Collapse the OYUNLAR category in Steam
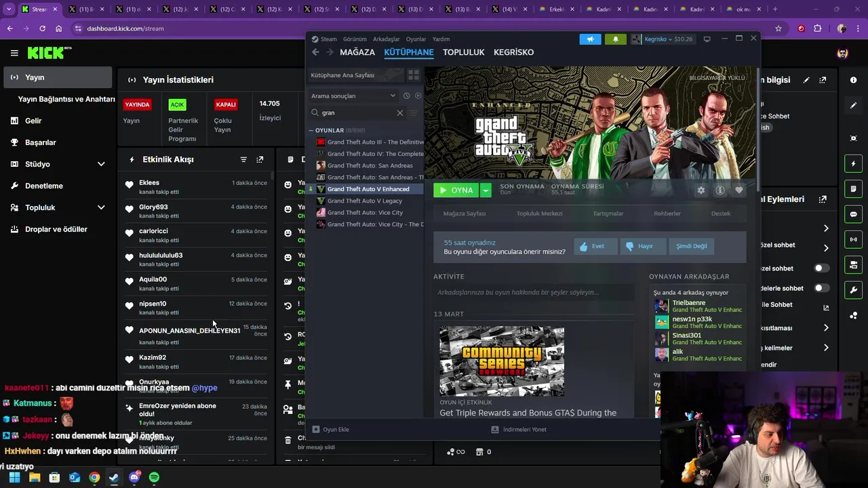Viewport: 868px width, 488px height. click(x=311, y=130)
